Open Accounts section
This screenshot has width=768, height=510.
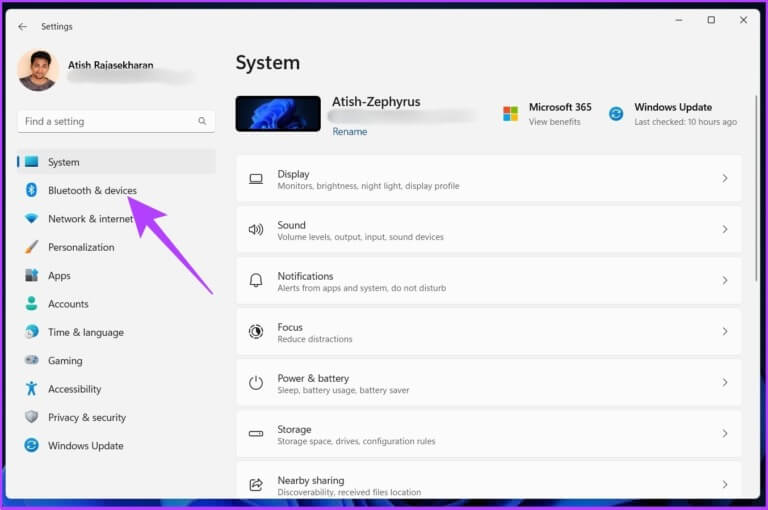point(117,304)
